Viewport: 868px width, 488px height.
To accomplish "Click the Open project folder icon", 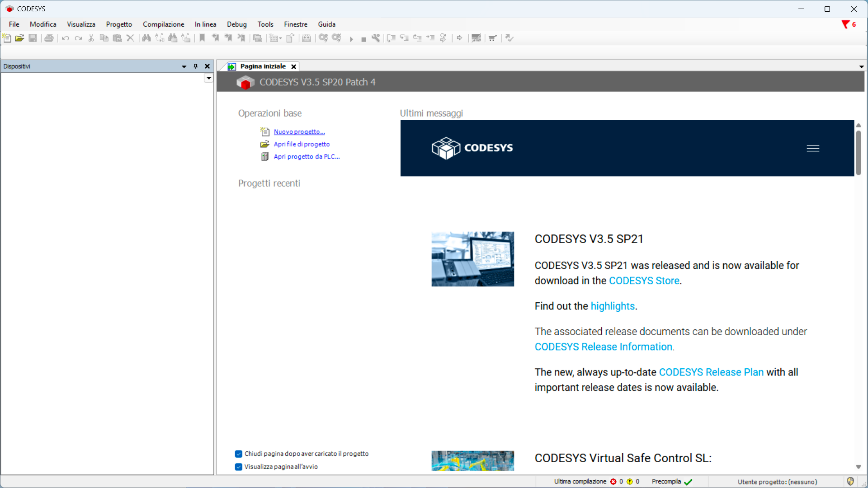I will [19, 38].
